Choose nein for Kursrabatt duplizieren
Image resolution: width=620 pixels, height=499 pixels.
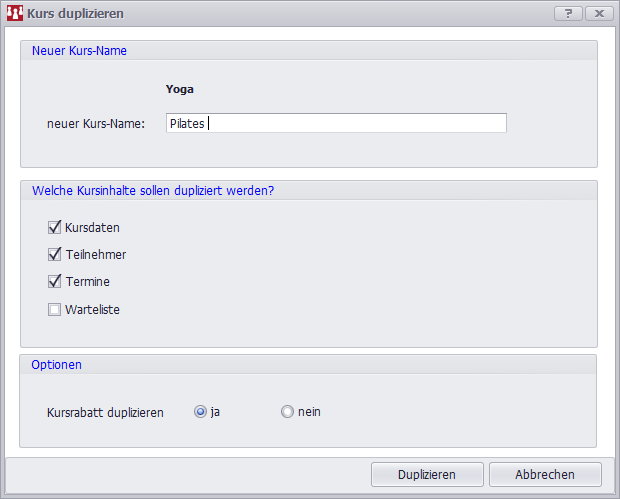click(x=288, y=411)
